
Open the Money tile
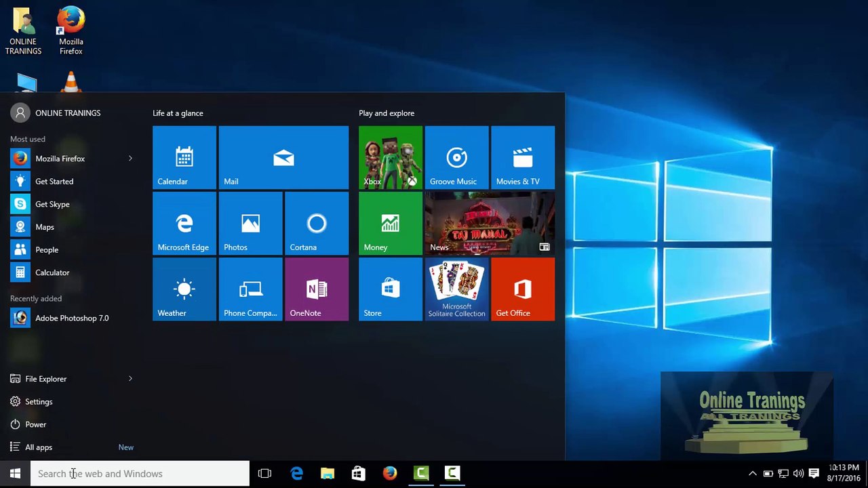(391, 223)
